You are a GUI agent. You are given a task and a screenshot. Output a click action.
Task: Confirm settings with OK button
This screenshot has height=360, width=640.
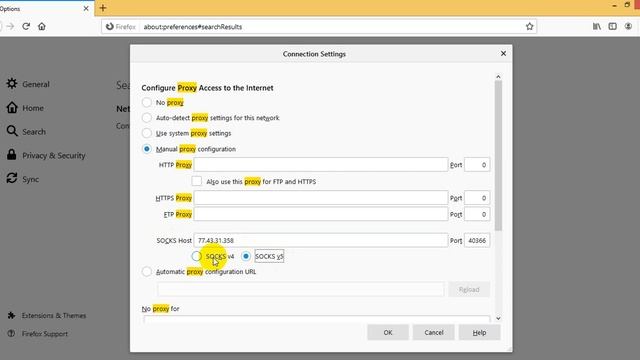click(388, 332)
